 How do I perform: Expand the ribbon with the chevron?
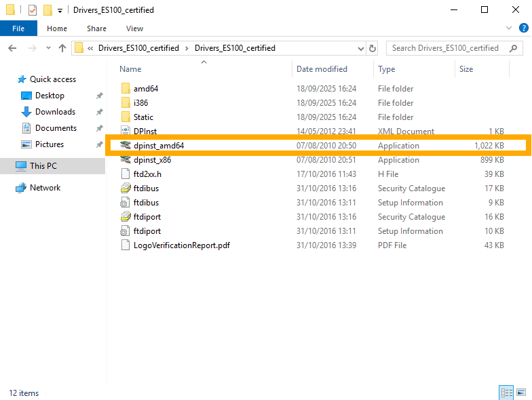point(510,28)
